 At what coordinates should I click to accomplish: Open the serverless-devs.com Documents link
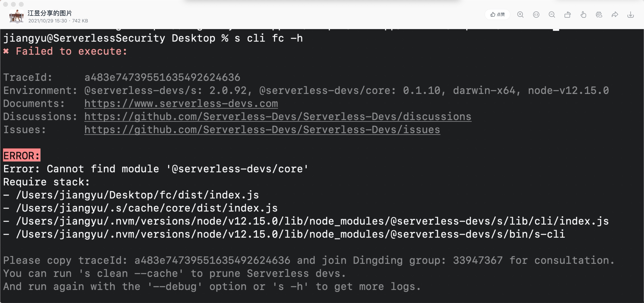coord(181,103)
